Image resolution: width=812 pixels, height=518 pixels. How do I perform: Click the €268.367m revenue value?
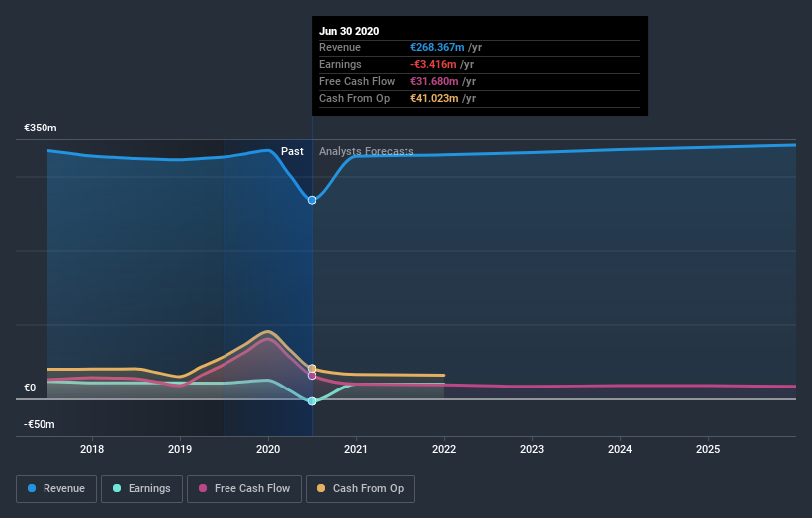437,47
